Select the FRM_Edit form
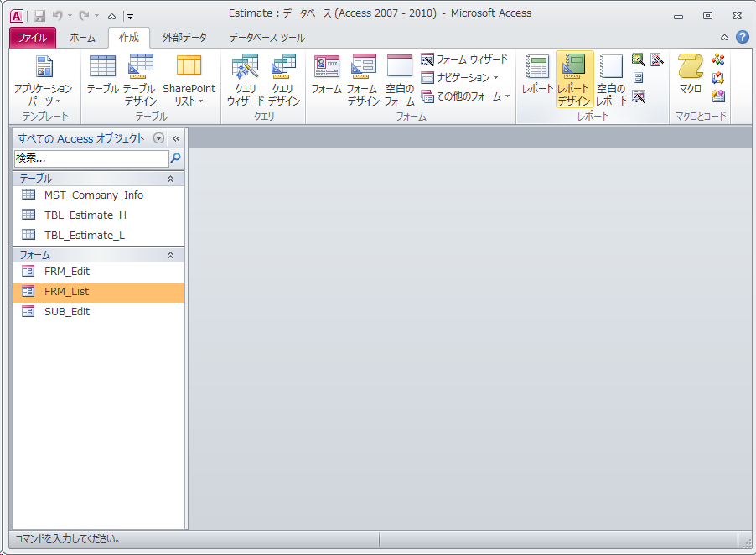756x555 pixels. coord(98,272)
